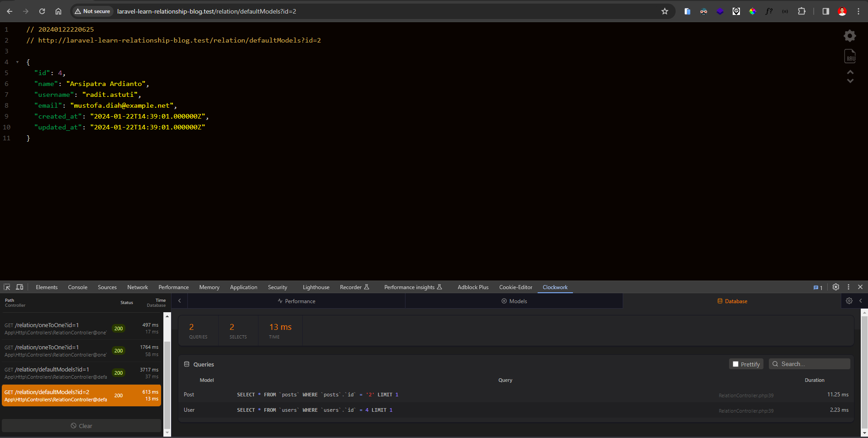Enable the Prettify checkbox
The width and height of the screenshot is (868, 438).
[x=735, y=364]
